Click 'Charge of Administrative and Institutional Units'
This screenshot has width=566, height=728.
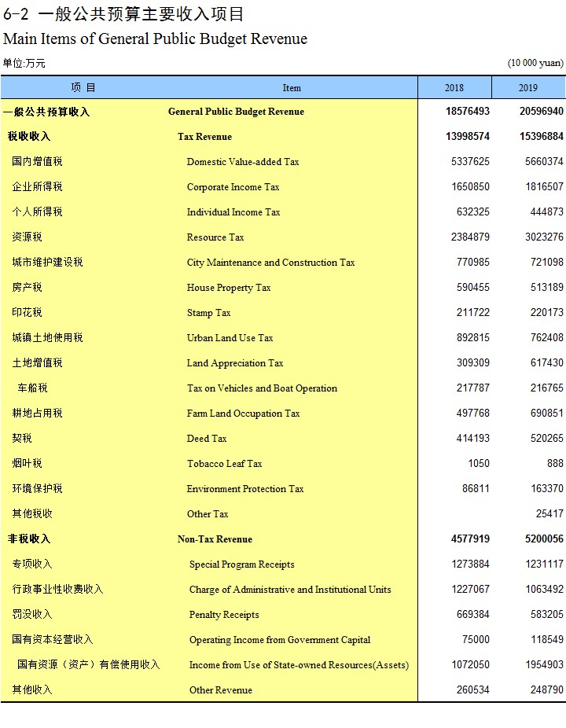pyautogui.click(x=290, y=590)
